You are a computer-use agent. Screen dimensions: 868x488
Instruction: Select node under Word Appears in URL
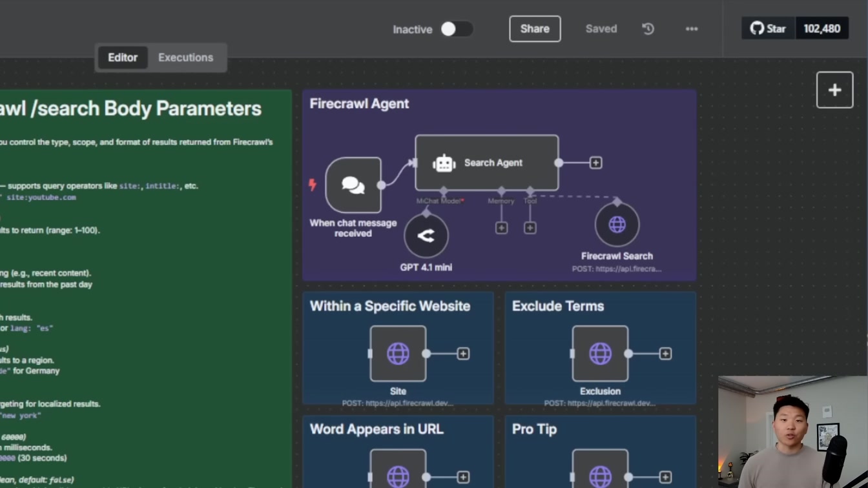398,469
